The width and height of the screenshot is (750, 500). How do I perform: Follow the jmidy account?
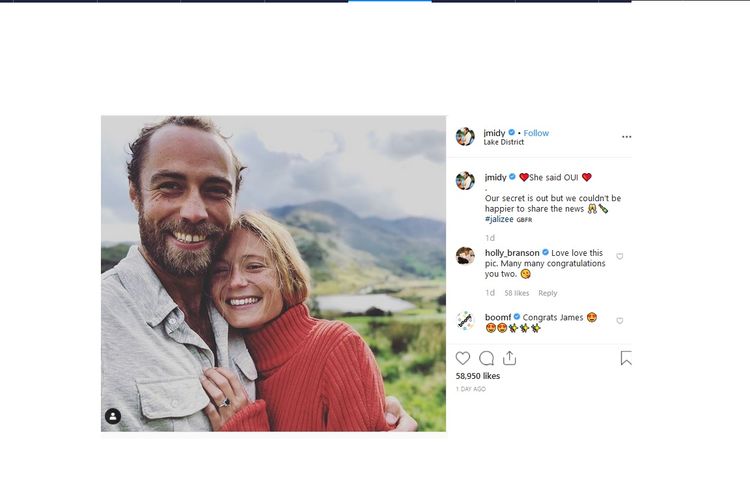point(536,133)
